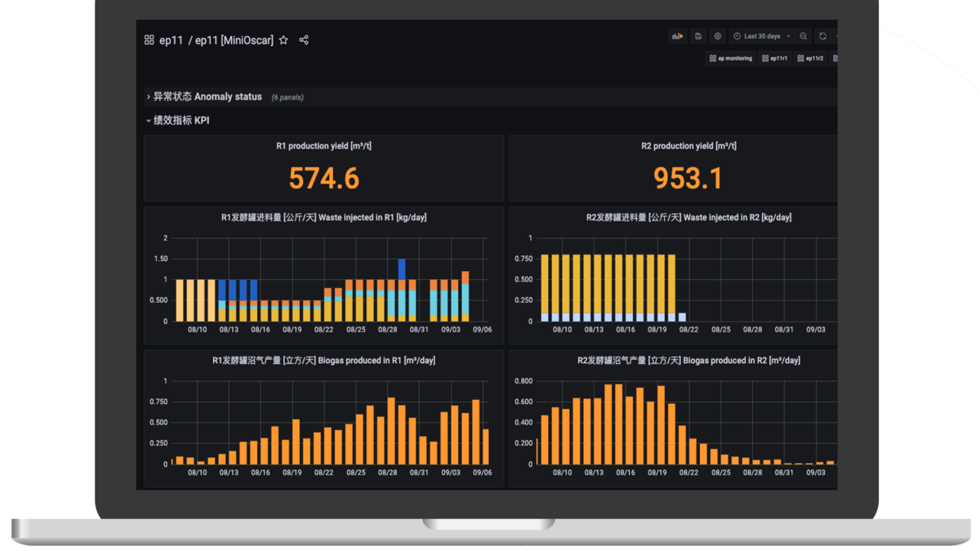The width and height of the screenshot is (980, 551).
Task: Open the Biogas produced in R1 panel title
Action: coord(324,360)
